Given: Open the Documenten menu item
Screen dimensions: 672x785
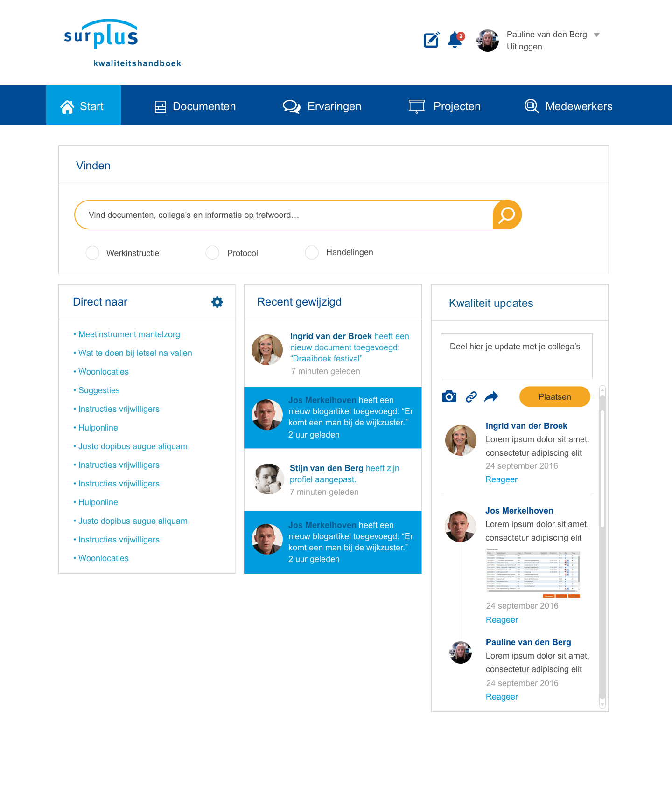Looking at the screenshot, I should 195,106.
